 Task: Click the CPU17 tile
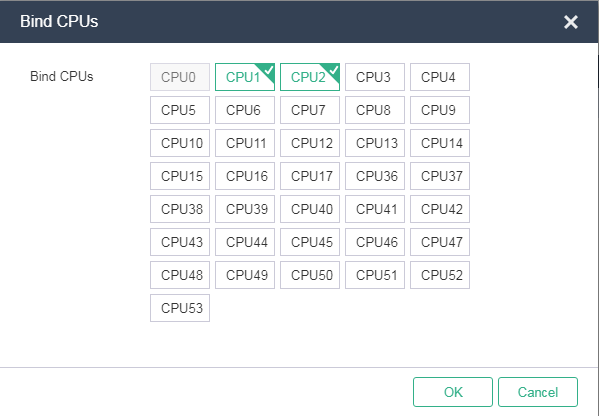coord(310,176)
